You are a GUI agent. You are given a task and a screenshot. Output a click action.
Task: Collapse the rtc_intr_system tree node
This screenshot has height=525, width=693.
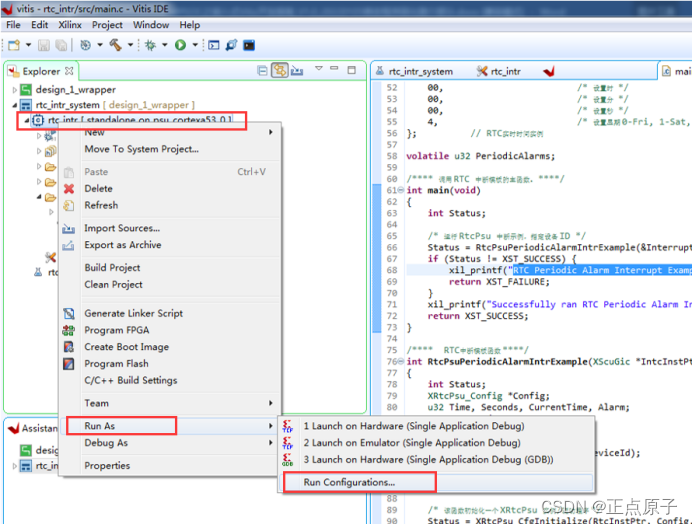pyautogui.click(x=15, y=105)
